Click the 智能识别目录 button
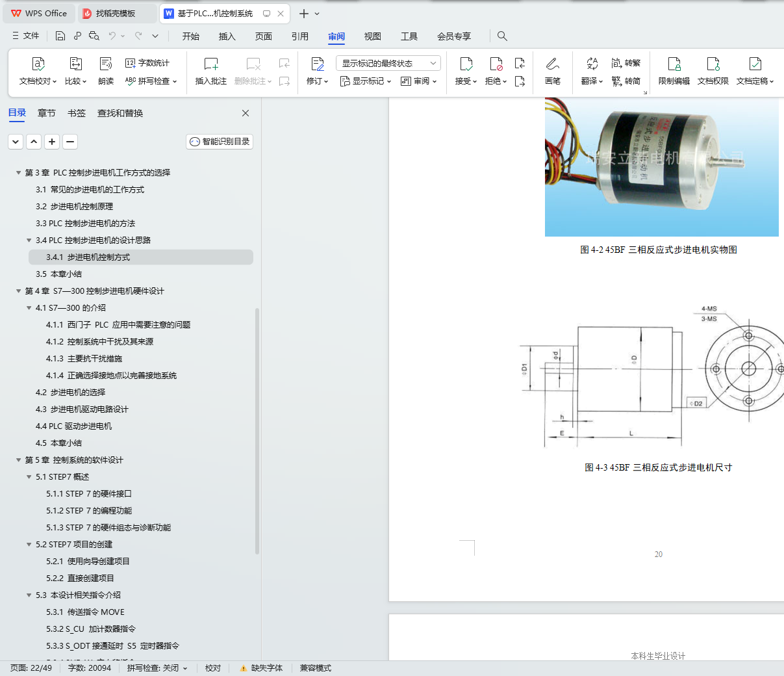 click(220, 142)
